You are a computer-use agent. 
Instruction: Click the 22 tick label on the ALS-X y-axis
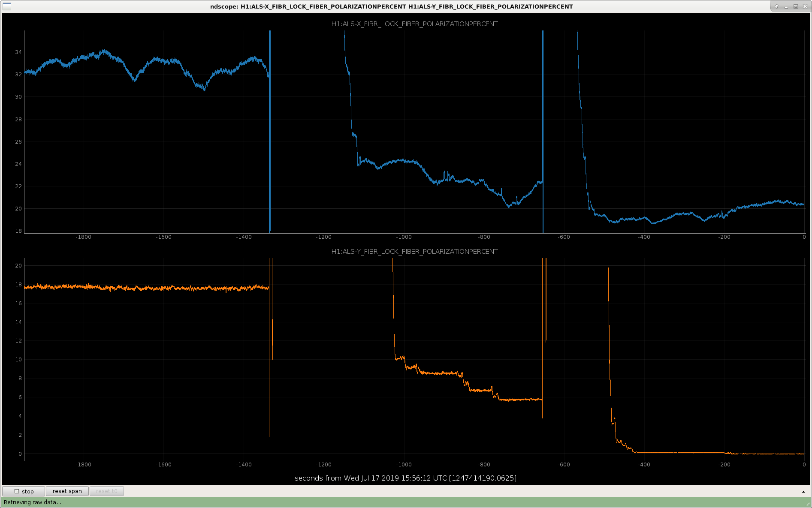tap(18, 186)
